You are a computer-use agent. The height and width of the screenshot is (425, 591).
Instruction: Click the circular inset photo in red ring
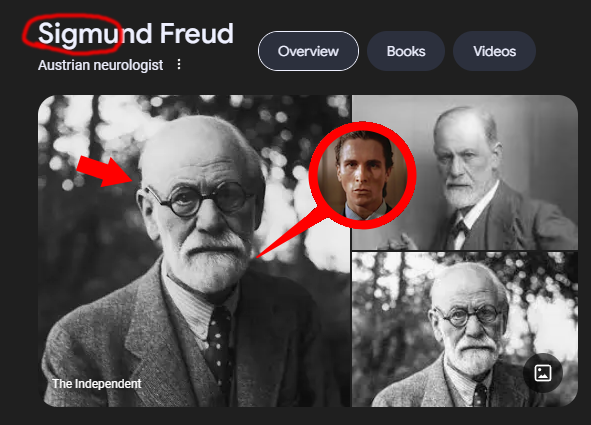coord(362,175)
